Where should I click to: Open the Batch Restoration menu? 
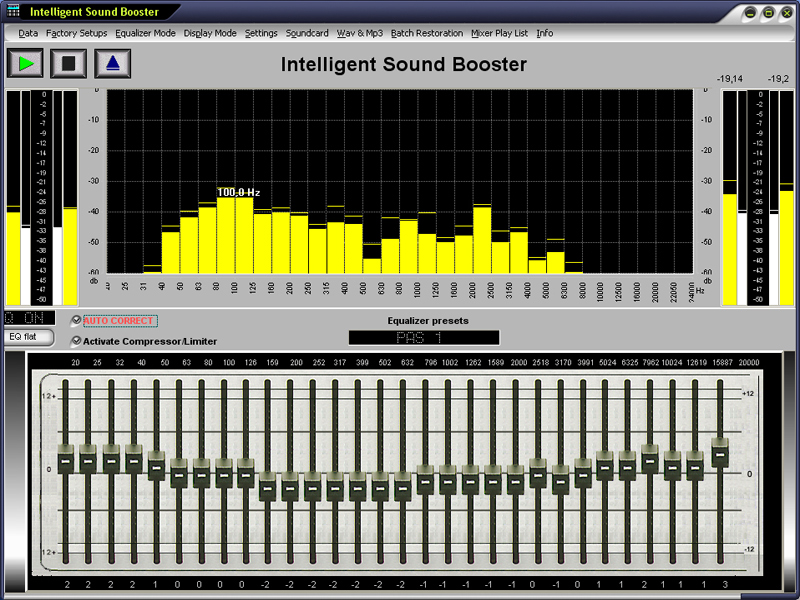click(x=428, y=33)
